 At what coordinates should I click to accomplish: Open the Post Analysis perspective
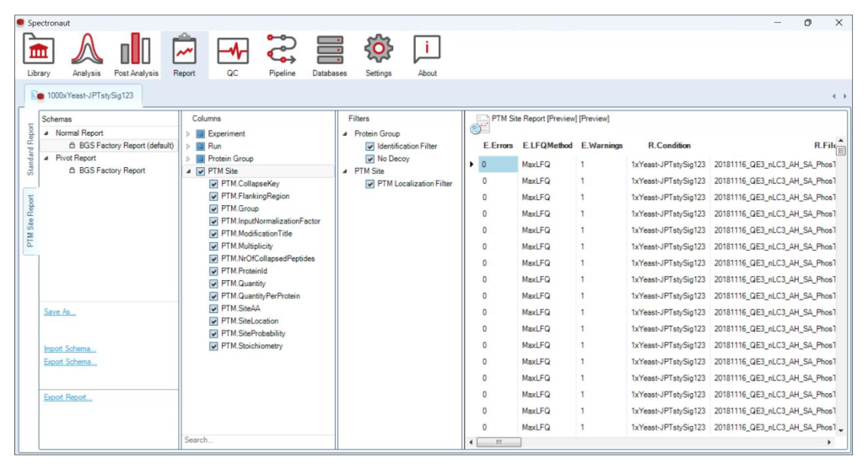pyautogui.click(x=136, y=55)
